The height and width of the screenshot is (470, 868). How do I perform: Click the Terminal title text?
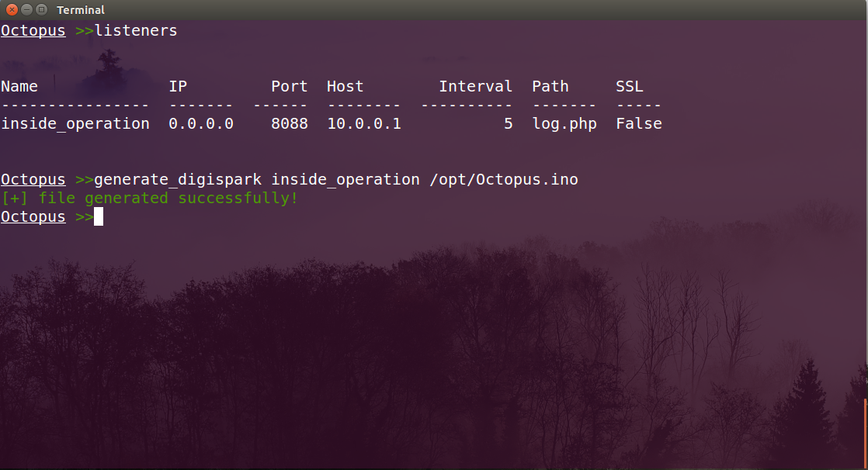click(x=80, y=10)
